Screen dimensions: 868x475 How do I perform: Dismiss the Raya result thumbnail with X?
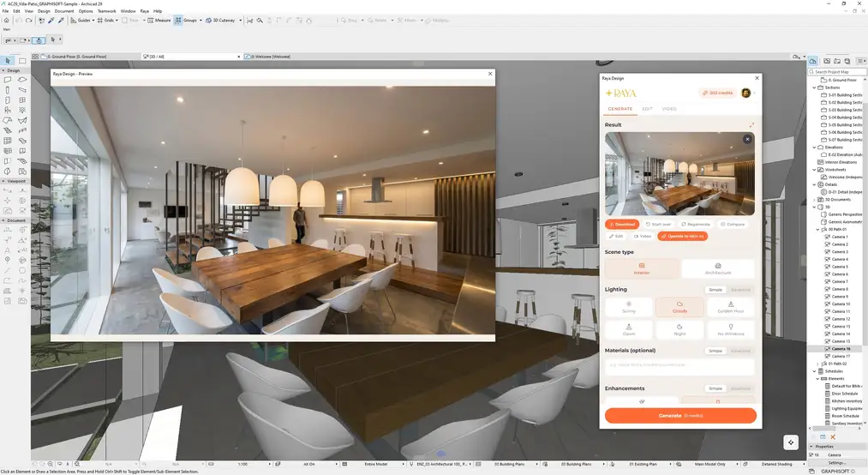747,139
